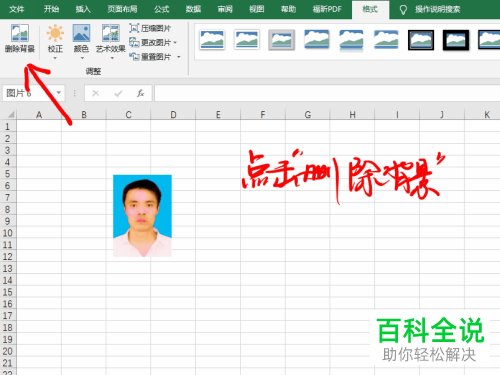Apply the fourth picture style thumbnail
The height and width of the screenshot is (375, 500).
pyautogui.click(x=317, y=39)
